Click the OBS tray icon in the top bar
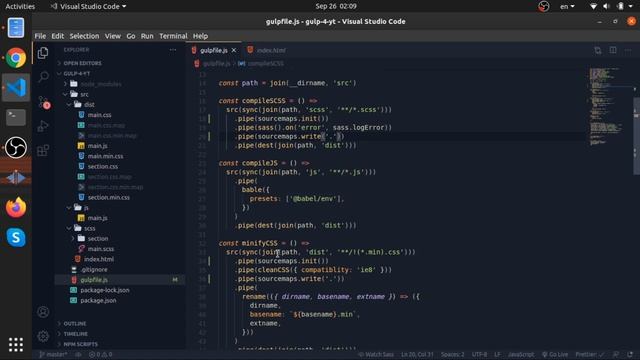Image resolution: width=640 pixels, height=360 pixels. tap(543, 6)
